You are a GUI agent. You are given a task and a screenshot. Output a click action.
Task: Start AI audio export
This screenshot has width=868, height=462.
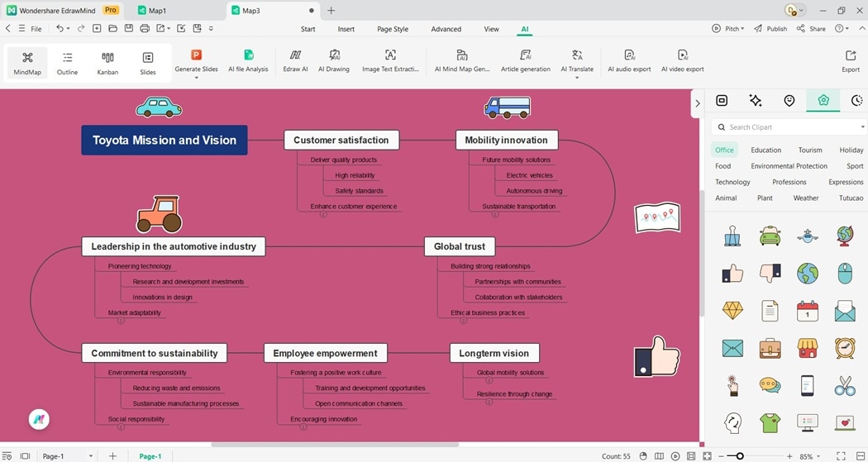629,61
